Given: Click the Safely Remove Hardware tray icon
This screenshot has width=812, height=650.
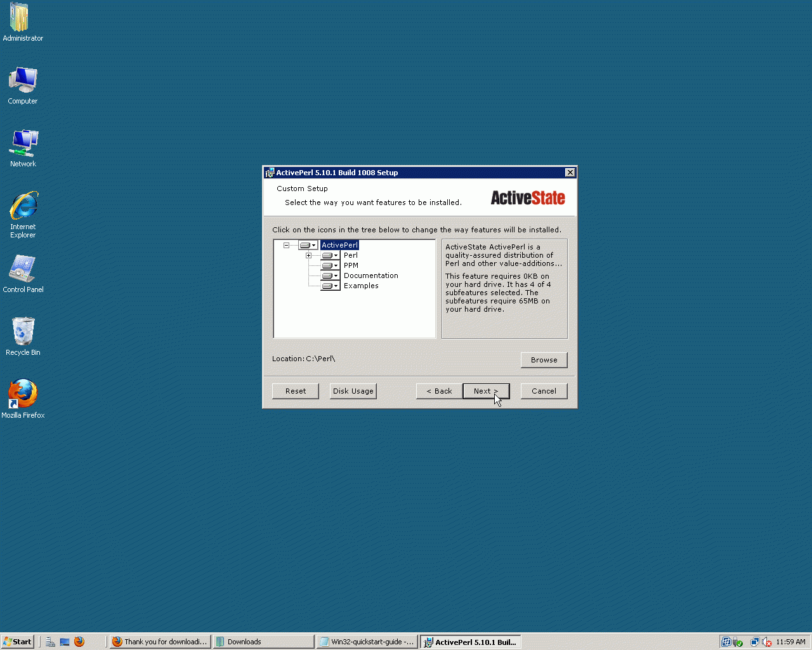Looking at the screenshot, I should (x=737, y=642).
